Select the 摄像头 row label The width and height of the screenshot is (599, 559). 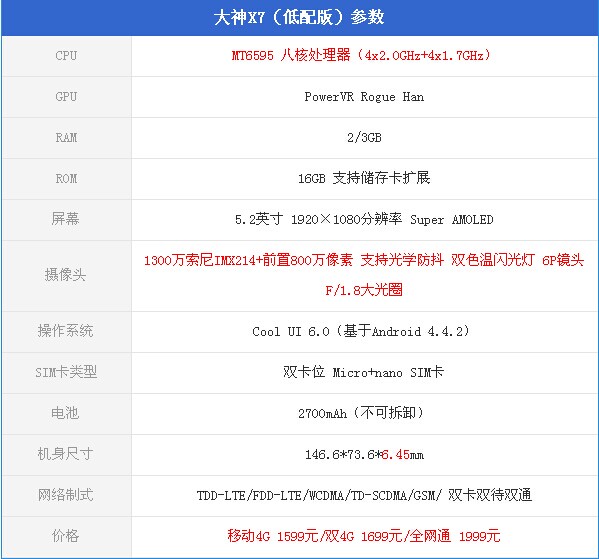tap(65, 275)
